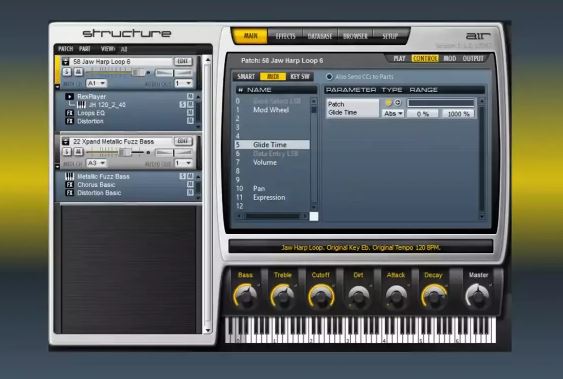Image resolution: width=563 pixels, height=379 pixels.
Task: Mute the 22 Xpand Metallic Fuzz Bass patch
Action: 78,152
